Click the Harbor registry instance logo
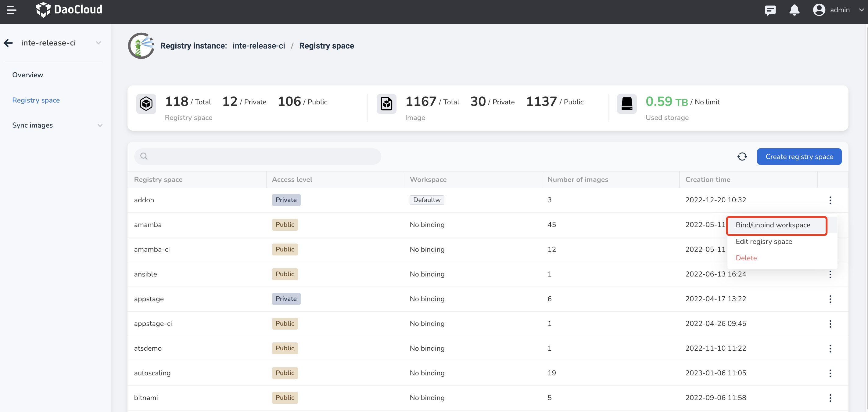The width and height of the screenshot is (868, 412). [141, 46]
